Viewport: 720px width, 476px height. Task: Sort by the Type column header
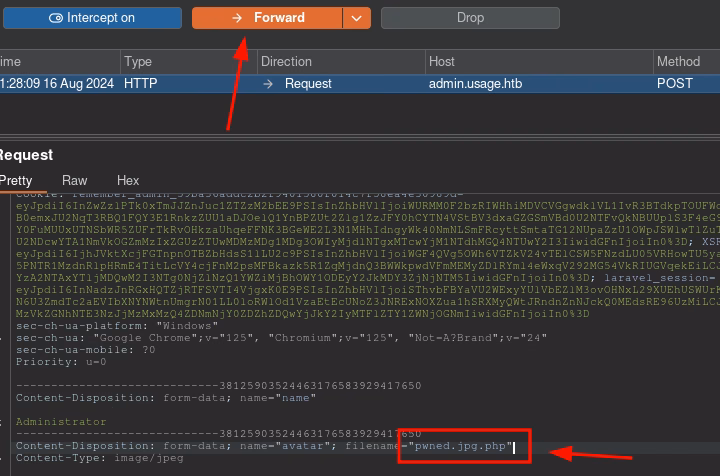pyautogui.click(x=189, y=62)
